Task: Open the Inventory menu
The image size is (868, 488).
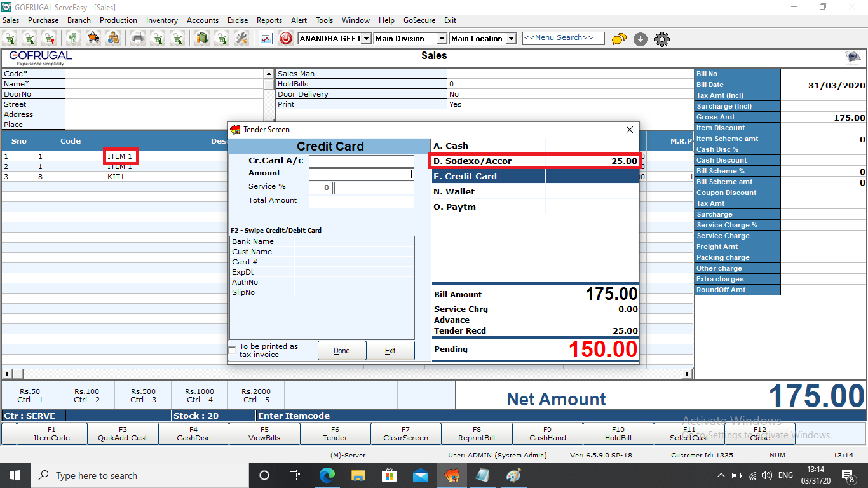Action: 162,20
